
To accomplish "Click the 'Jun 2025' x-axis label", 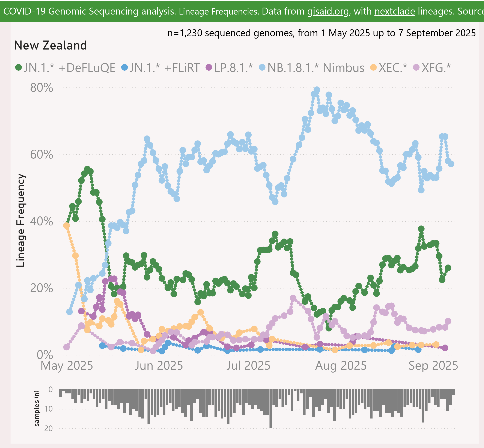I will pyautogui.click(x=159, y=366).
